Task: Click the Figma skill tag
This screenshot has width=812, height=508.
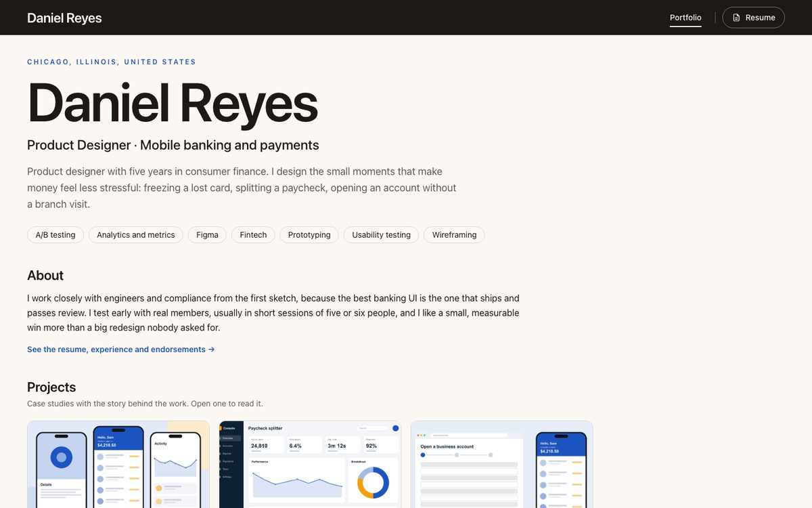Action: click(x=207, y=235)
